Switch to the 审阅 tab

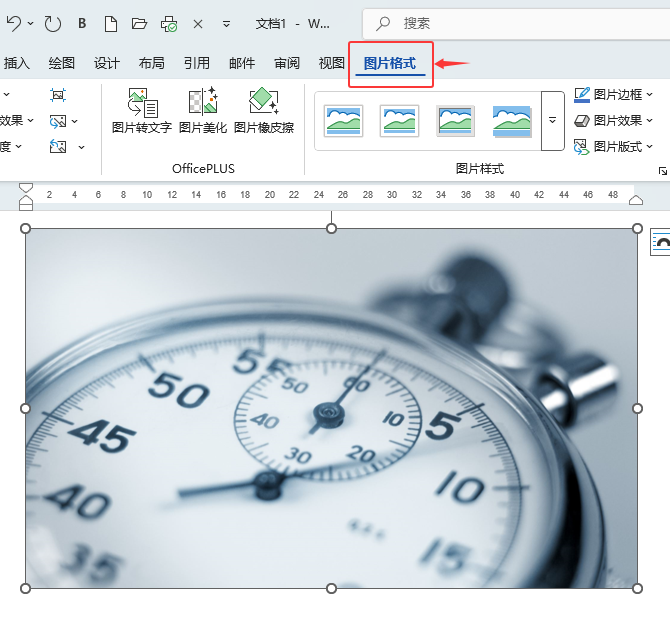pyautogui.click(x=287, y=63)
